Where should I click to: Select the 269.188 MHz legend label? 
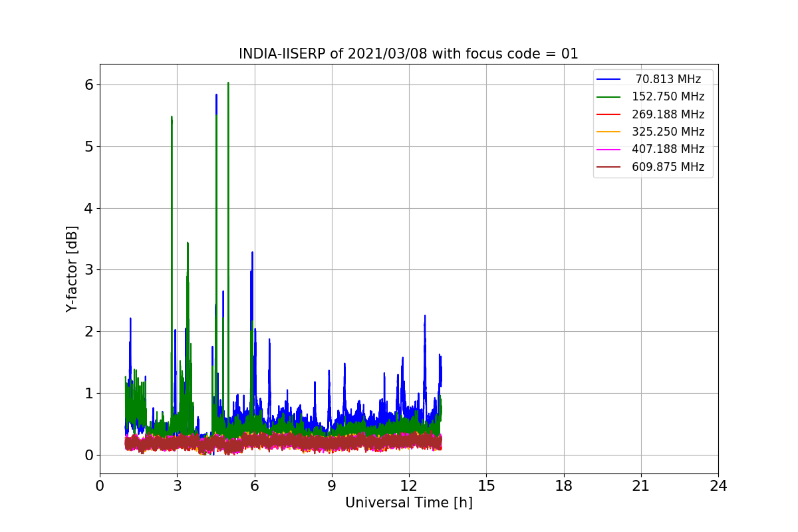point(668,114)
